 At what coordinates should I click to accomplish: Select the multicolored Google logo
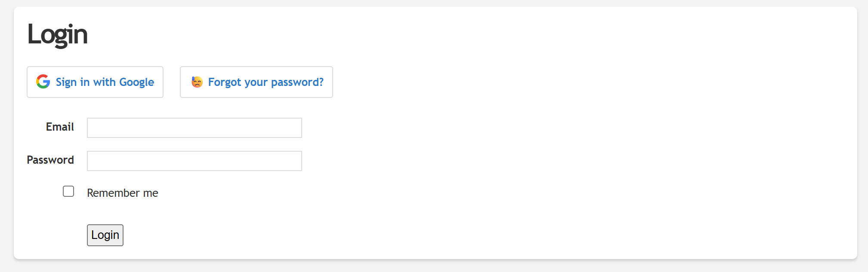click(43, 82)
